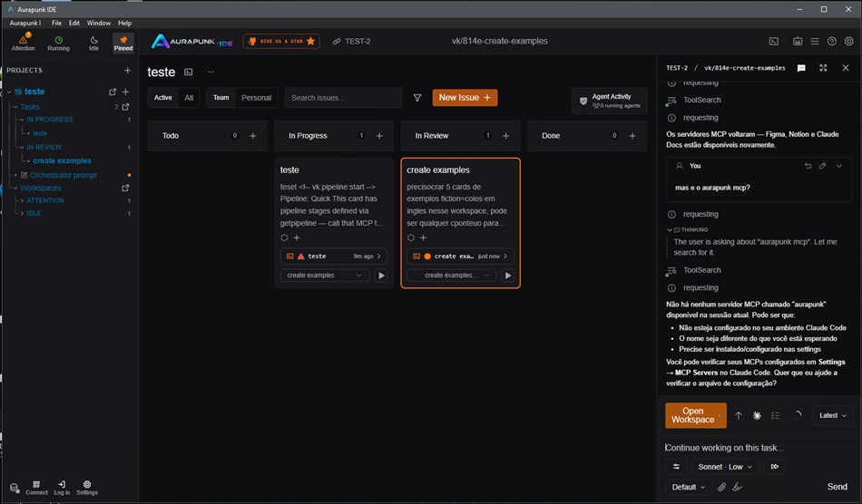Open the chat bubble icon in task panel header
This screenshot has width=862, height=504.
[801, 68]
